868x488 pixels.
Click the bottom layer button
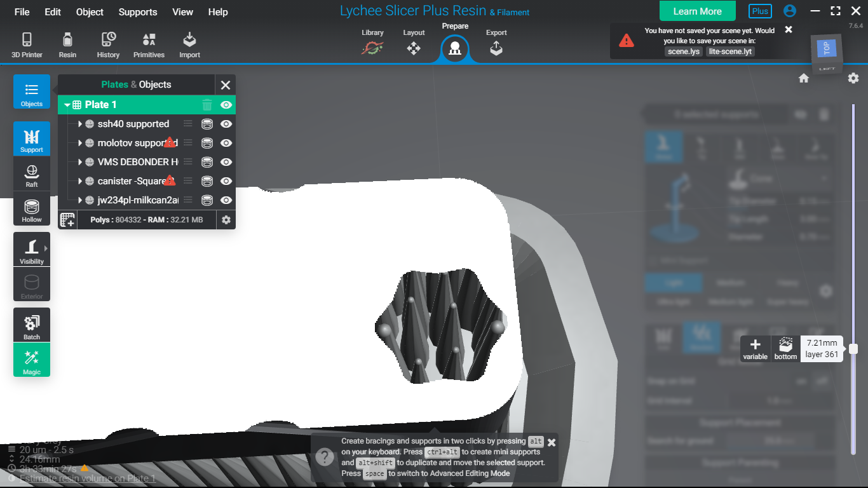(x=785, y=348)
